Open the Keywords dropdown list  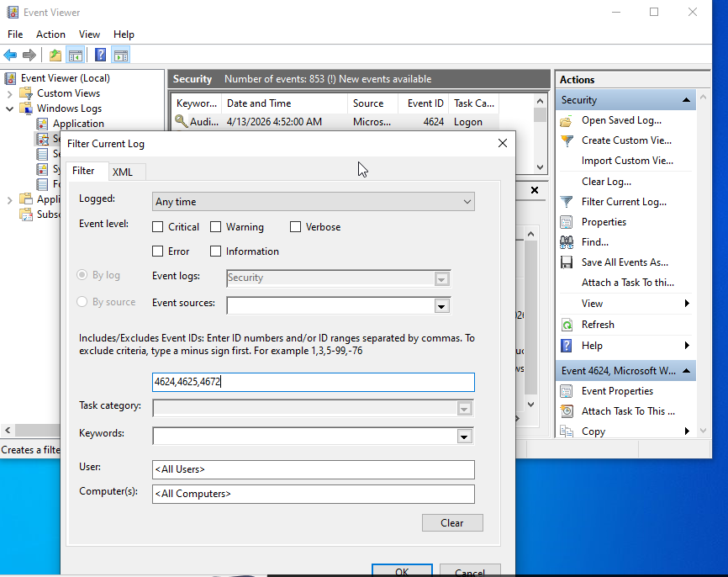pos(463,436)
